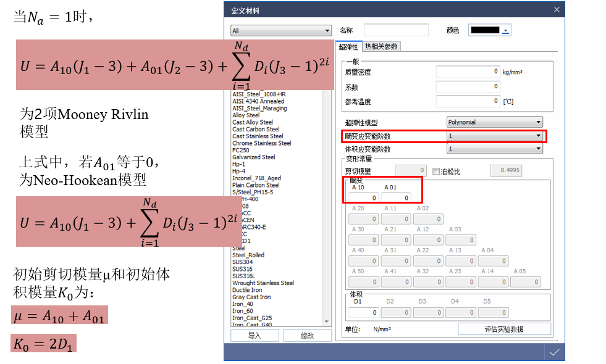Open the All material filter dropdown

[x=281, y=30]
